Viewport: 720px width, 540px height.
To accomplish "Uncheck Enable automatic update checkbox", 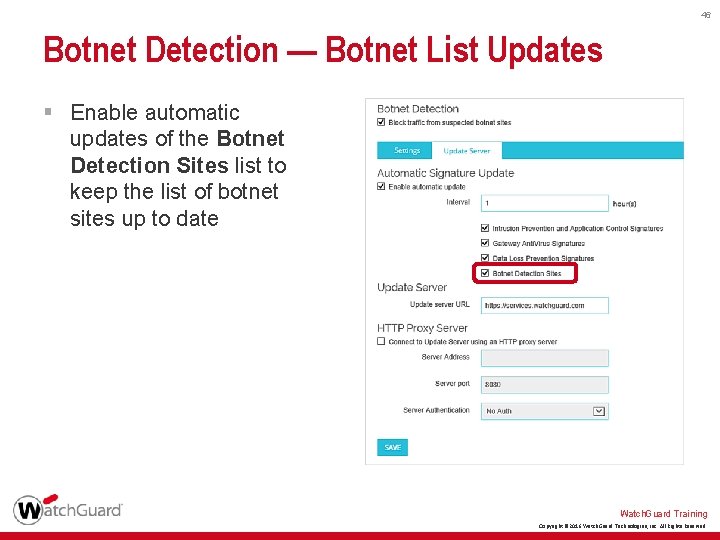I will tap(381, 186).
